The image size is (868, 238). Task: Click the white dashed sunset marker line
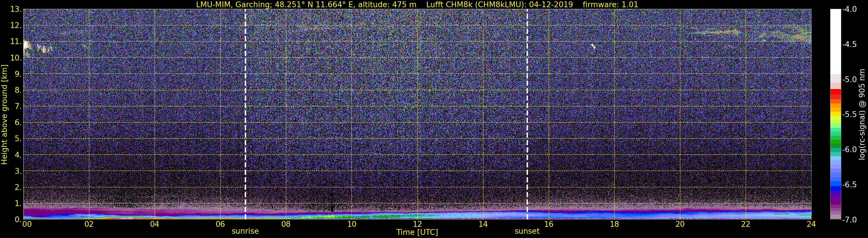pos(527,114)
